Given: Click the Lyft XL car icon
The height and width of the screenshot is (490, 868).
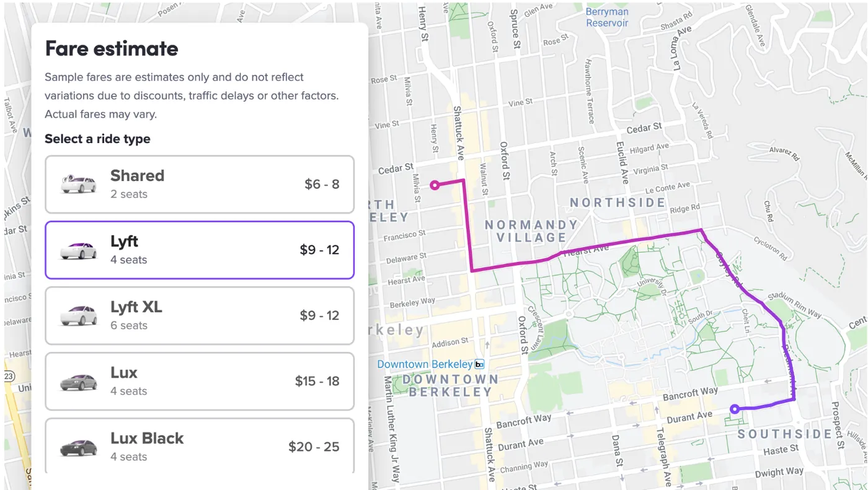Looking at the screenshot, I should (79, 316).
